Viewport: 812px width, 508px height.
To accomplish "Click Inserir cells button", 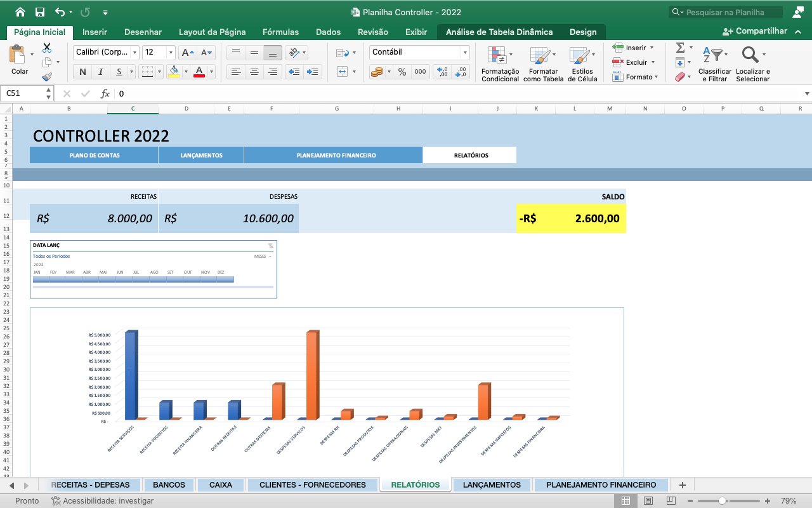I will [632, 48].
